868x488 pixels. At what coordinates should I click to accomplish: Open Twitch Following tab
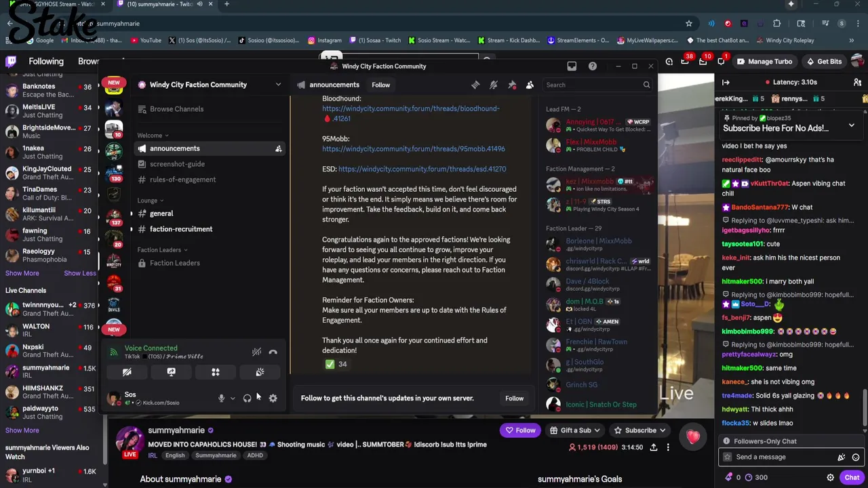pyautogui.click(x=46, y=62)
